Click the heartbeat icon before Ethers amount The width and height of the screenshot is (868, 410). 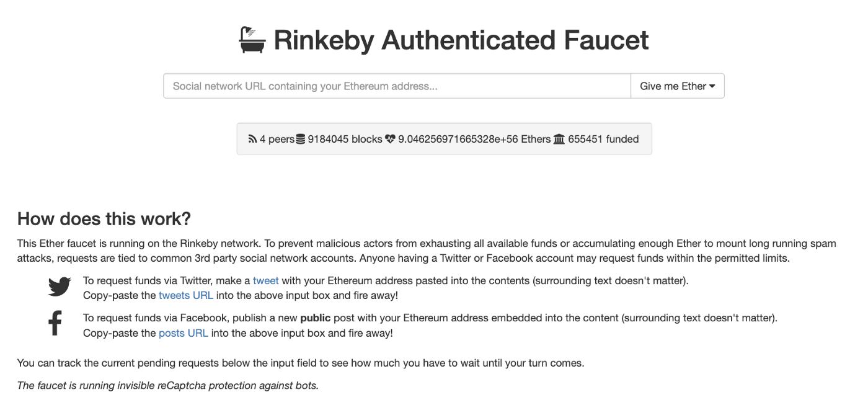(390, 140)
